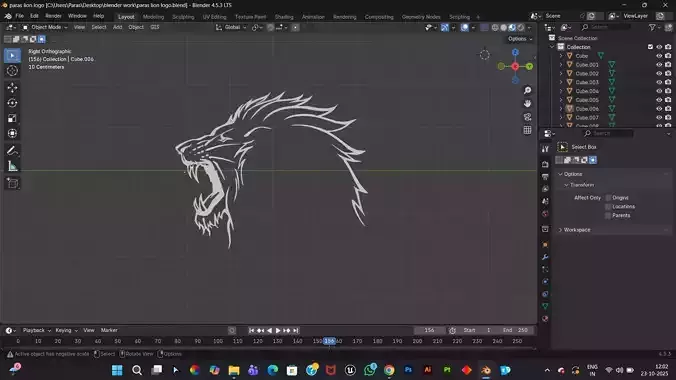The height and width of the screenshot is (380, 676).
Task: Open viewport Options dropdown
Action: (520, 39)
